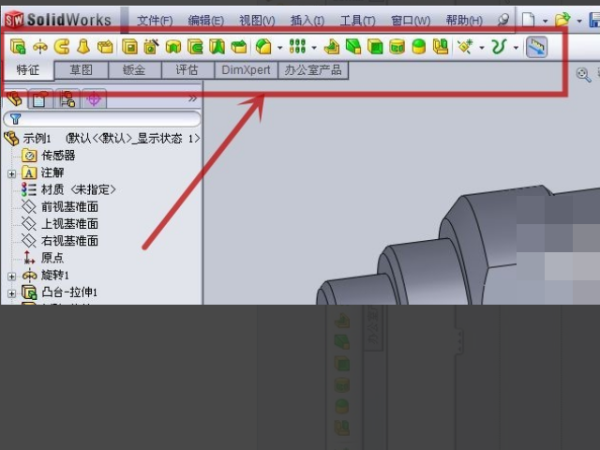600x450 pixels.
Task: Select the 前视基准面 plane
Action: 60,207
